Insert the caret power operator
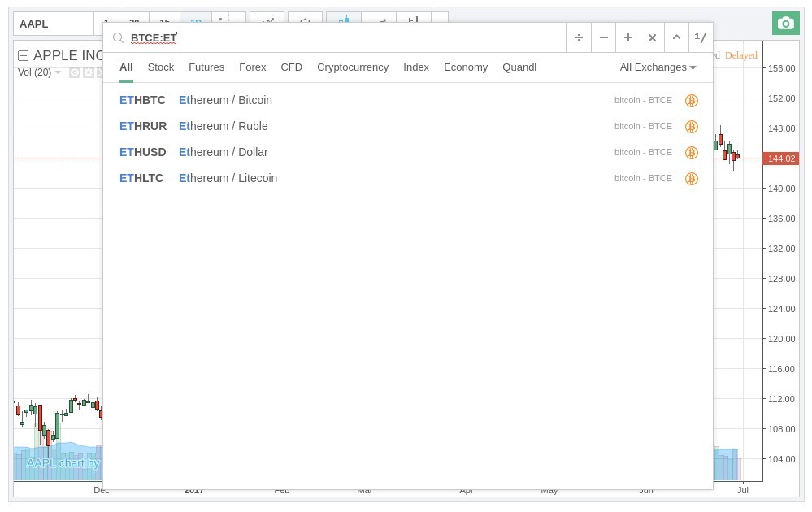 [x=676, y=37]
